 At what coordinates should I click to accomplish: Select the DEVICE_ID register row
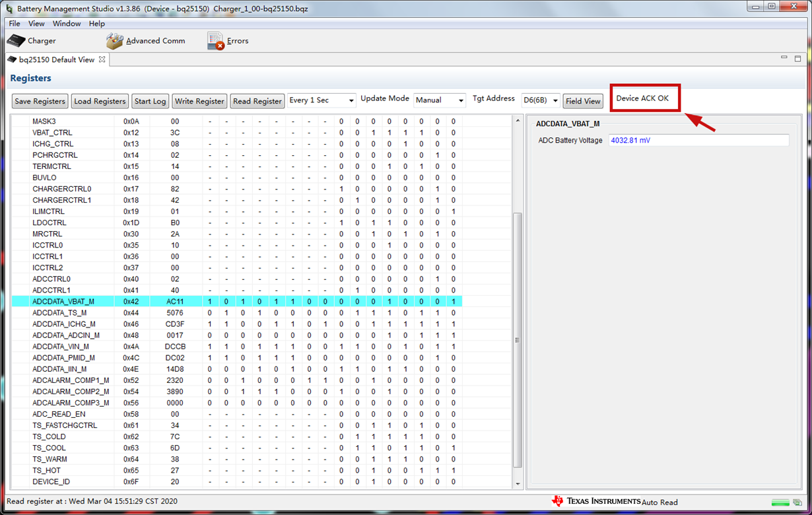pos(236,481)
